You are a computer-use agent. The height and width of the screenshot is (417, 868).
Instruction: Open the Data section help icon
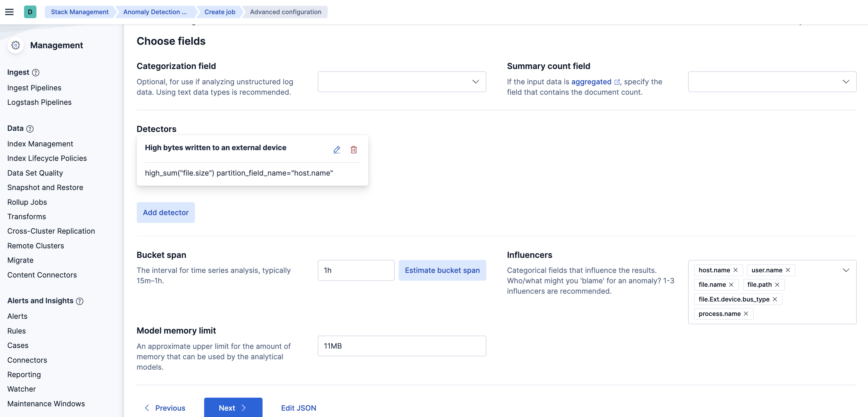30,129
